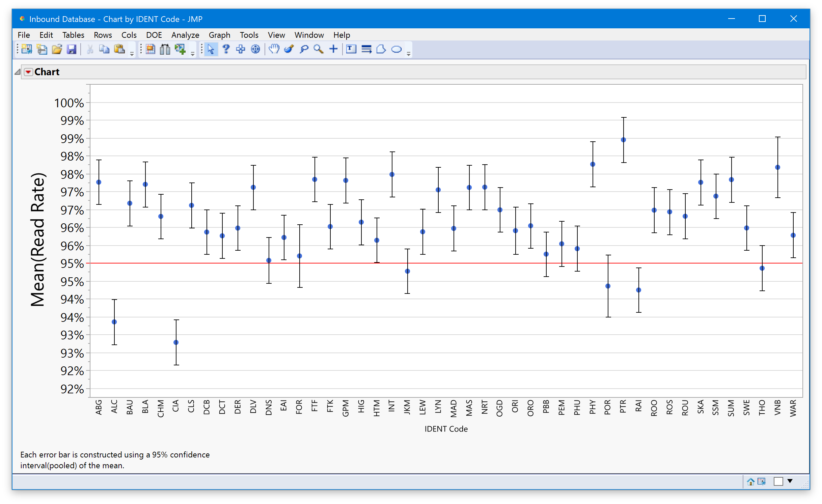Image resolution: width=822 pixels, height=504 pixels.
Task: Select the Grabber hand tool
Action: click(x=274, y=49)
